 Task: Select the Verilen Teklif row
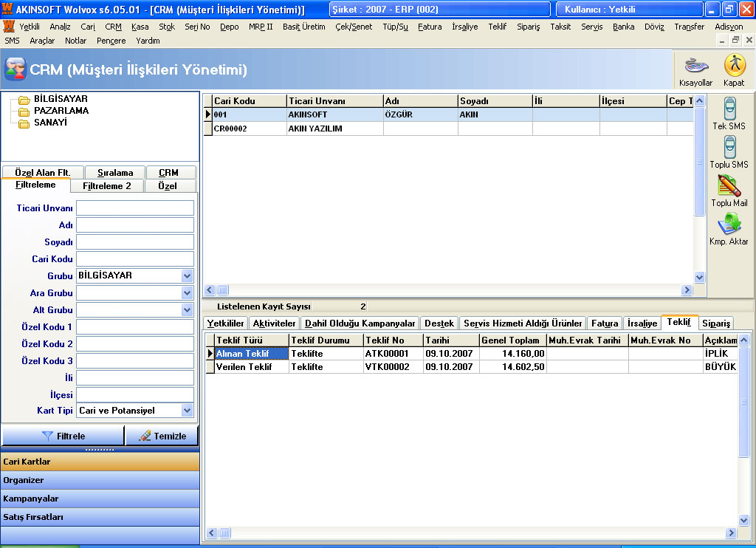tap(471, 367)
